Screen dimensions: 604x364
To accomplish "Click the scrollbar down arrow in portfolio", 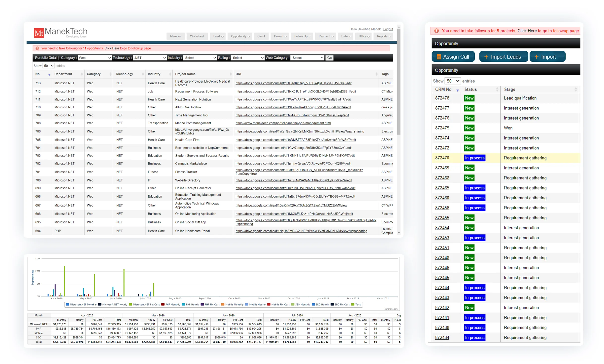I will (x=399, y=233).
